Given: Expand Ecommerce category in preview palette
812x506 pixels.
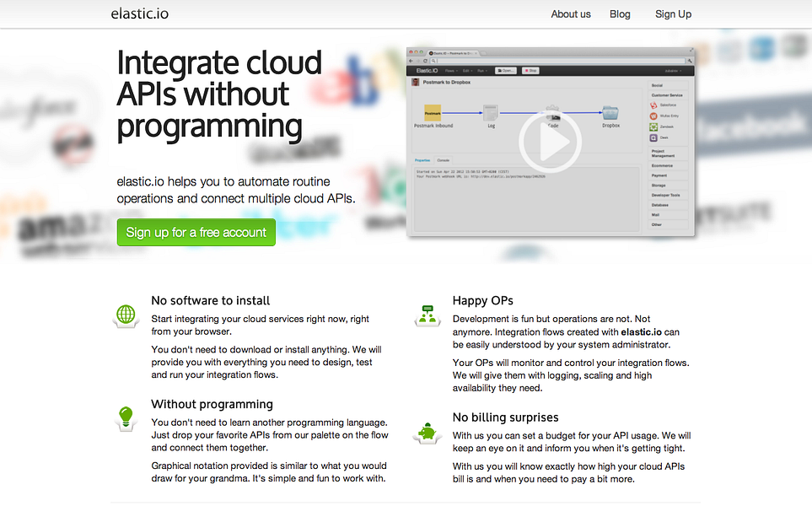Looking at the screenshot, I should [668, 166].
